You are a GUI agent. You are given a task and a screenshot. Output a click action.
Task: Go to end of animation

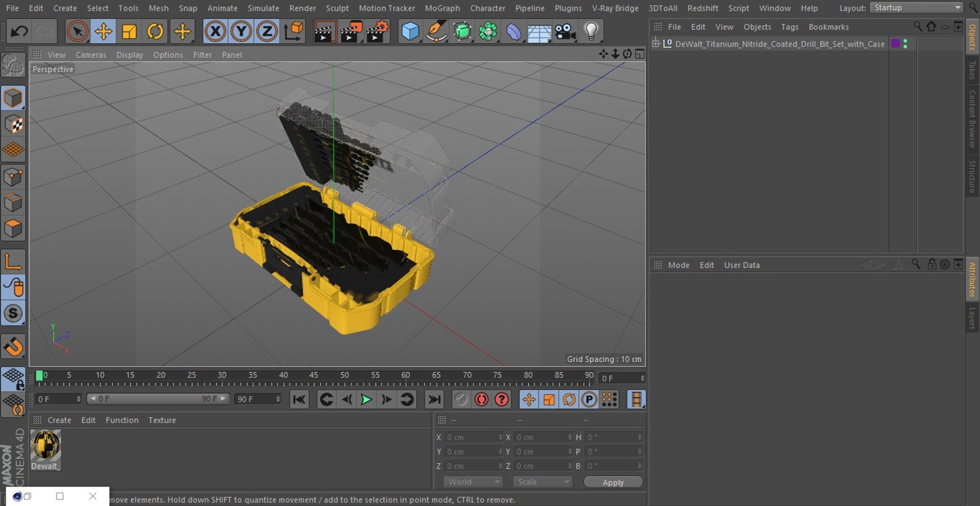(x=434, y=399)
